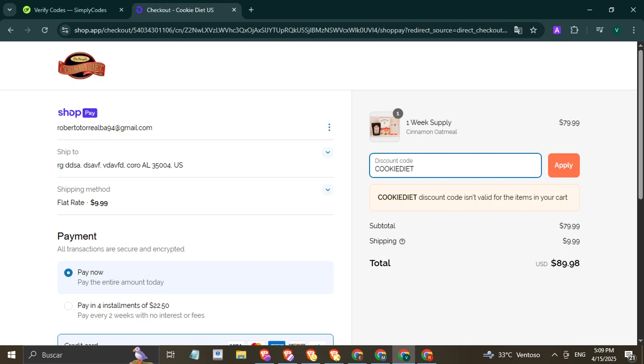Open the media controls icon
644x364 pixels.
[x=600, y=30]
